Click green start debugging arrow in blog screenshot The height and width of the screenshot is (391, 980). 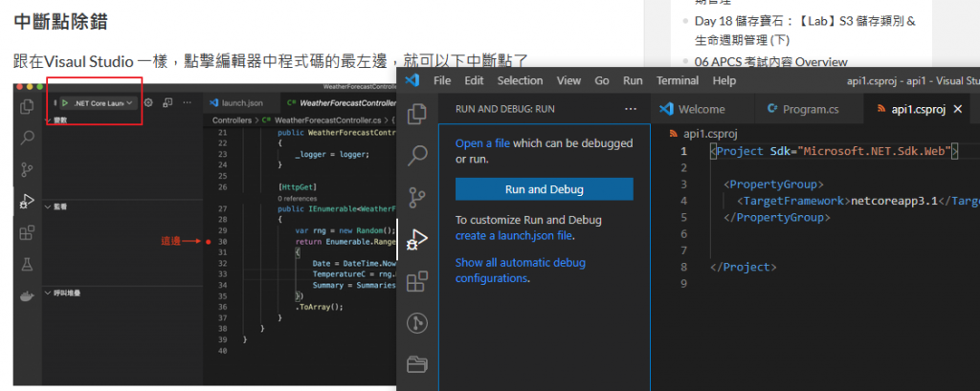pyautogui.click(x=65, y=102)
